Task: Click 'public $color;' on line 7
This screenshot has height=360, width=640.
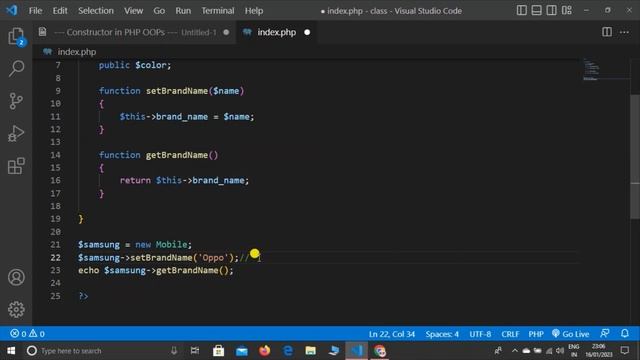Action: 135,65
